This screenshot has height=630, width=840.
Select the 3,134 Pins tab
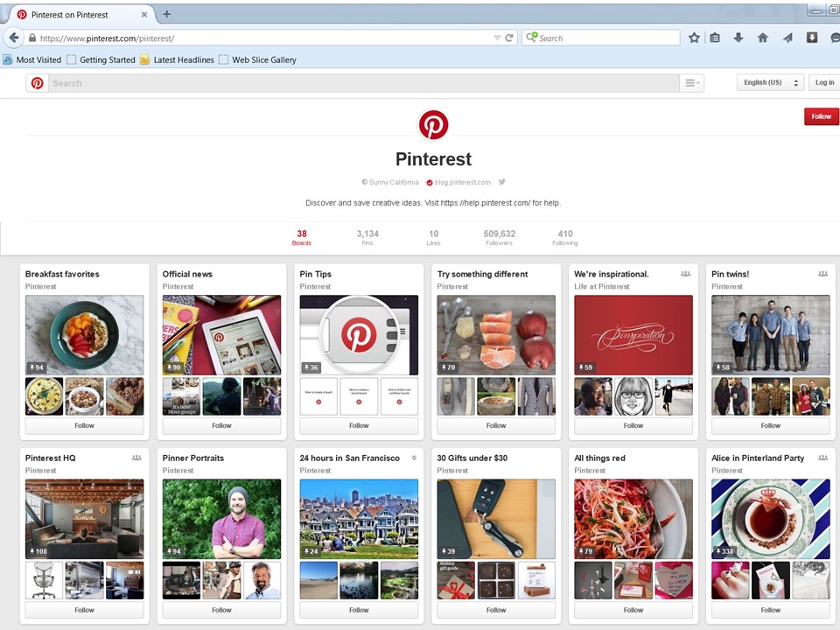367,237
